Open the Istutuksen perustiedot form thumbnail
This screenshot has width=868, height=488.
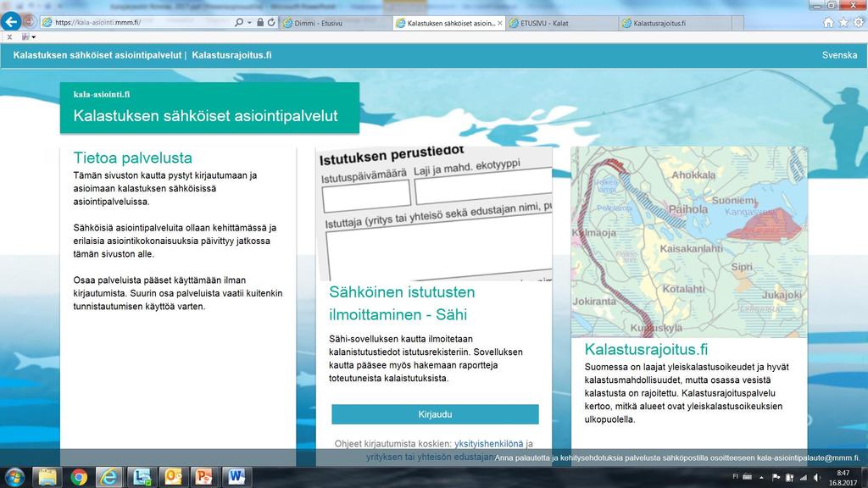pos(434,213)
